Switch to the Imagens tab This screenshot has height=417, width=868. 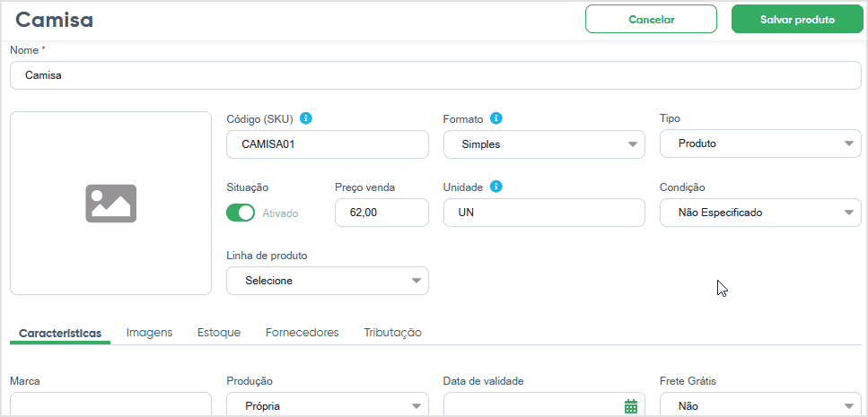pos(150,333)
